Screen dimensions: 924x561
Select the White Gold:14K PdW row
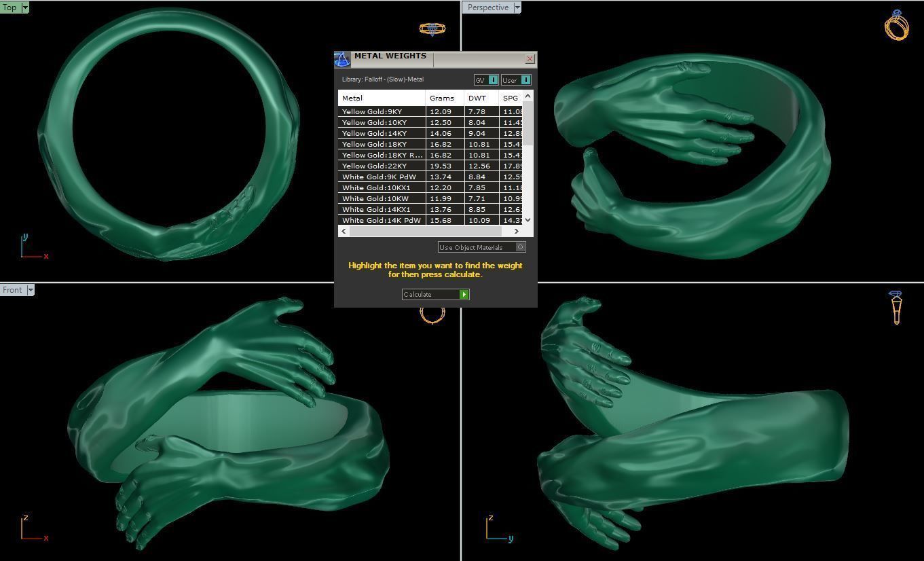[x=430, y=220]
